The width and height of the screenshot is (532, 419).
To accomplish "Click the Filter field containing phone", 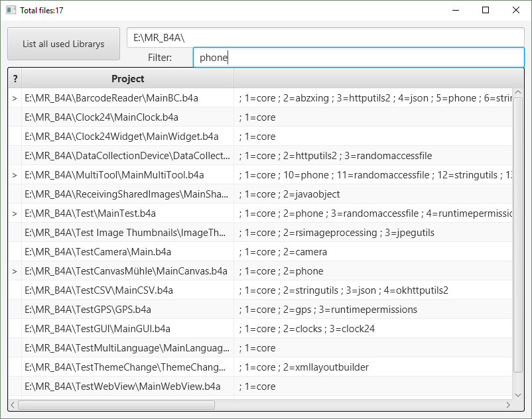I will click(359, 57).
